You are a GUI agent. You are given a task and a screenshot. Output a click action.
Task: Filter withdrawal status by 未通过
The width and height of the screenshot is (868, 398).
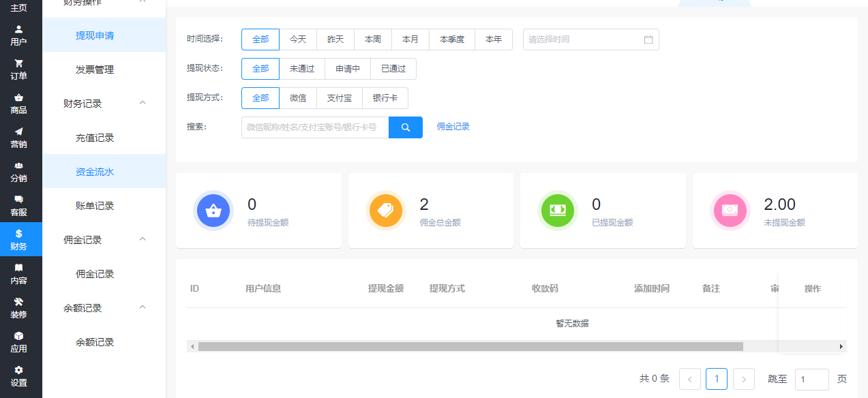[302, 69]
